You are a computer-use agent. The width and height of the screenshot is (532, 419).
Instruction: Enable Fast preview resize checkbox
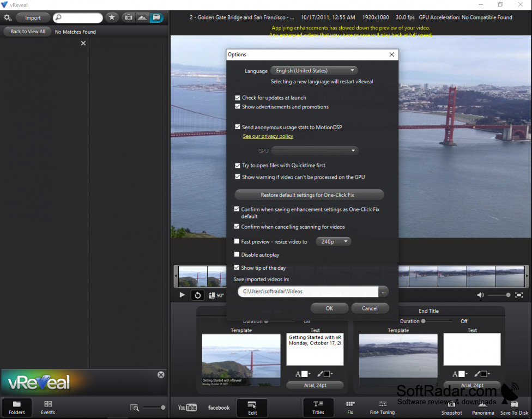tap(237, 241)
